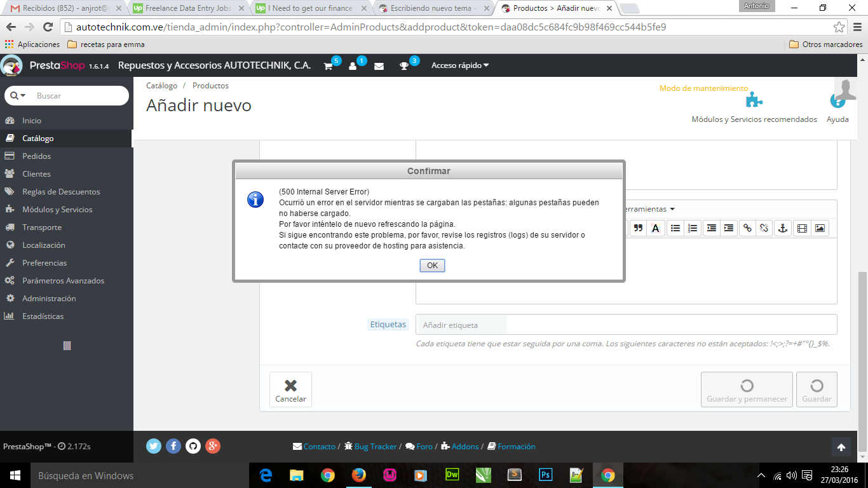This screenshot has width=868, height=488.
Task: Open the Contacto footer link
Action: [x=314, y=447]
